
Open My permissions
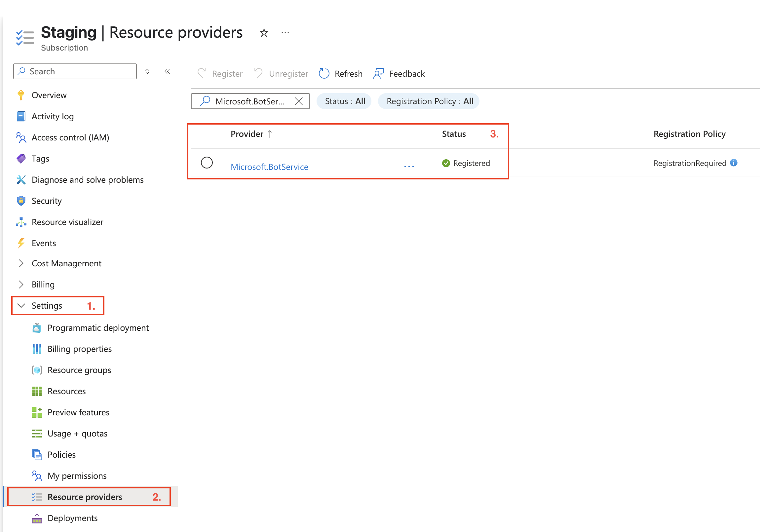[x=77, y=476]
